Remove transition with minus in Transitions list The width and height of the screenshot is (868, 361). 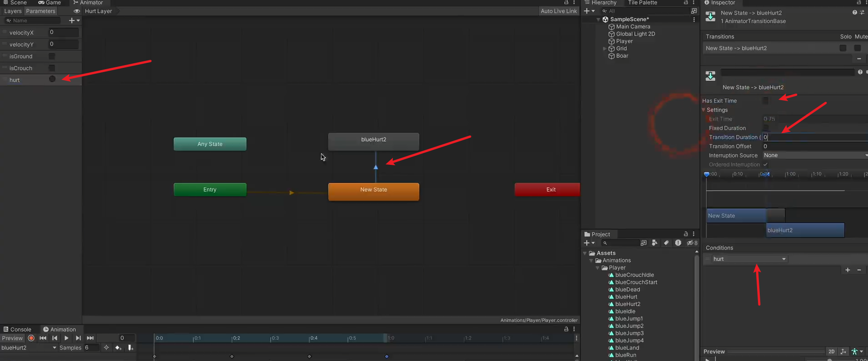[x=859, y=59]
